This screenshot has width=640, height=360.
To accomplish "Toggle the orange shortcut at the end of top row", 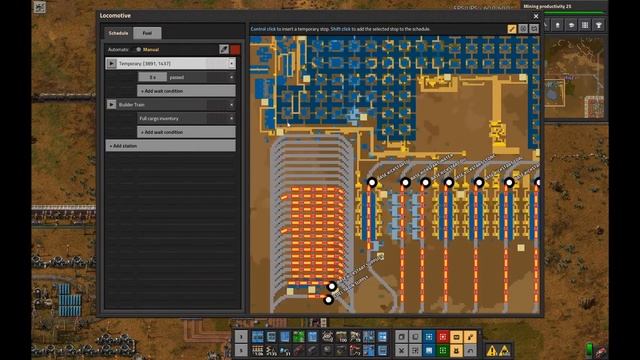I will pos(470,337).
